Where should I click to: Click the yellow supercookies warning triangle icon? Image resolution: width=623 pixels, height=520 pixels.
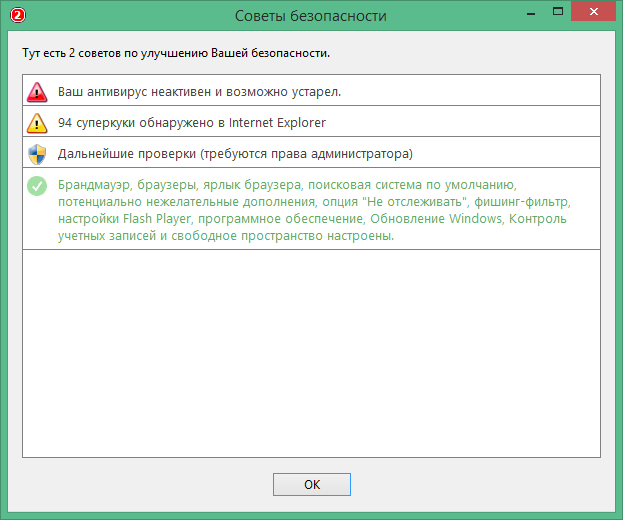37,123
